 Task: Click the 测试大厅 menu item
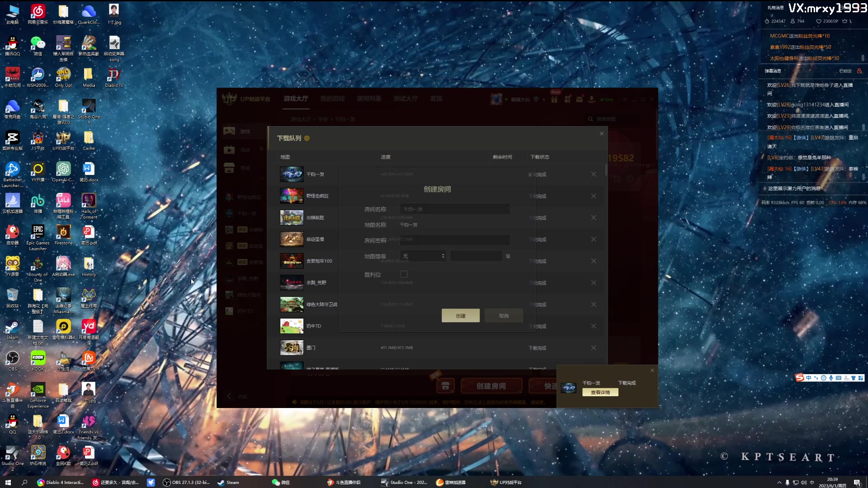point(406,99)
